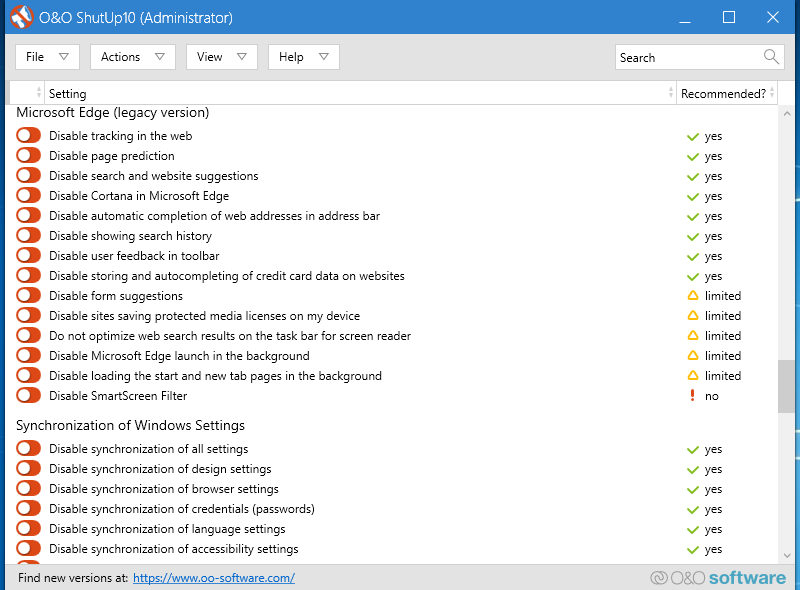This screenshot has width=800, height=590.
Task: Click green check icon for Disable showing search history
Action: click(692, 236)
